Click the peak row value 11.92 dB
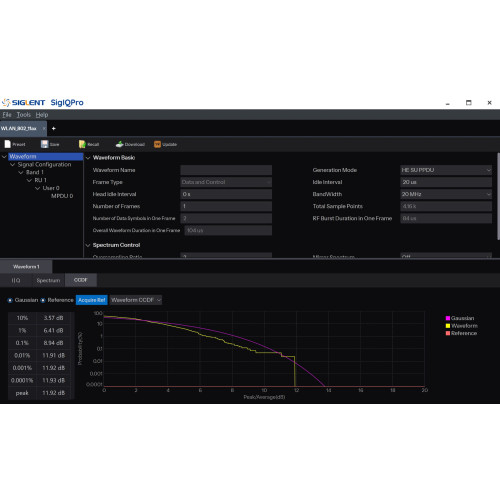Screen dimensions: 500x500 [x=53, y=393]
